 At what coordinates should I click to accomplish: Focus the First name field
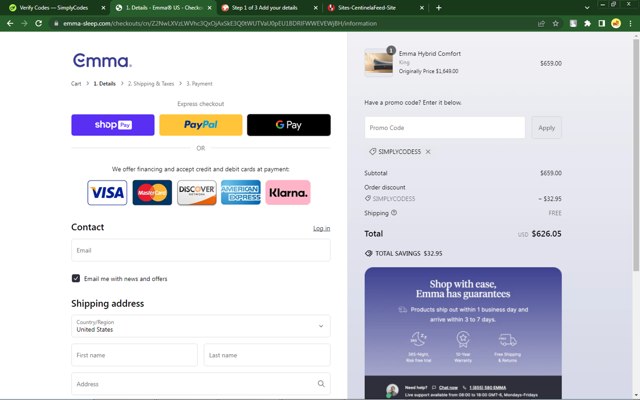134,355
